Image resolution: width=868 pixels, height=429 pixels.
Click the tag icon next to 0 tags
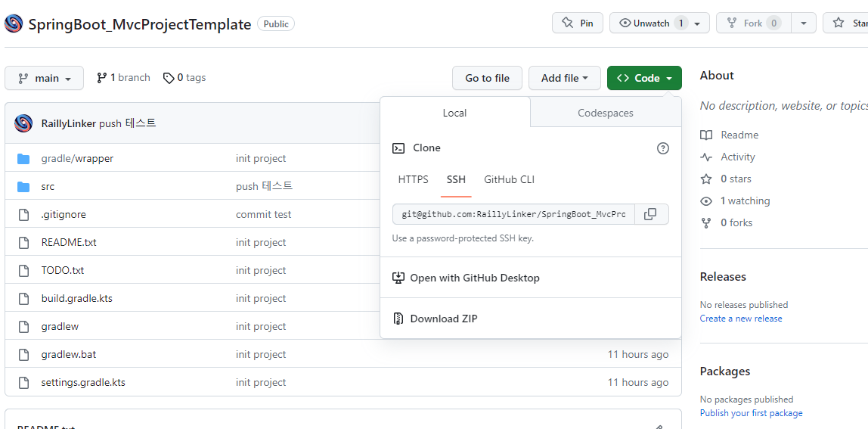tap(169, 78)
